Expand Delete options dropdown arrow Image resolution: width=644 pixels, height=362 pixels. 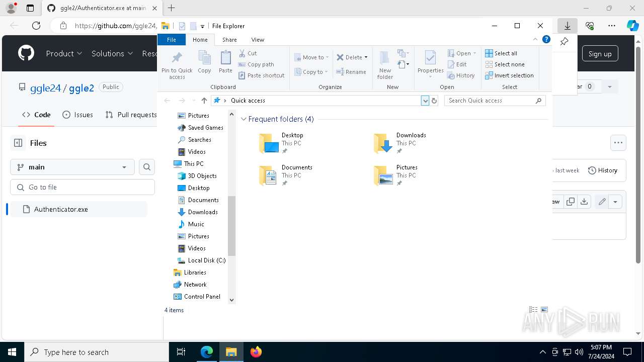[366, 57]
